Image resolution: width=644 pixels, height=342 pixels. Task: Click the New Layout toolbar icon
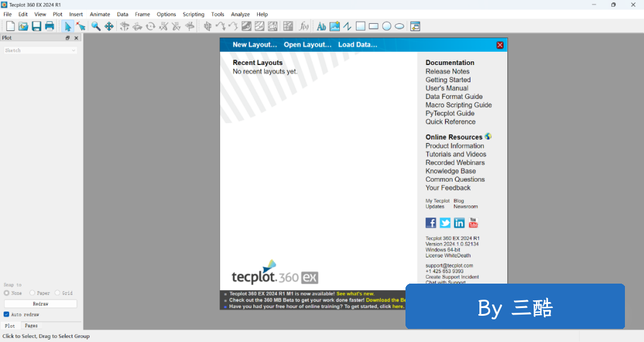(10, 26)
